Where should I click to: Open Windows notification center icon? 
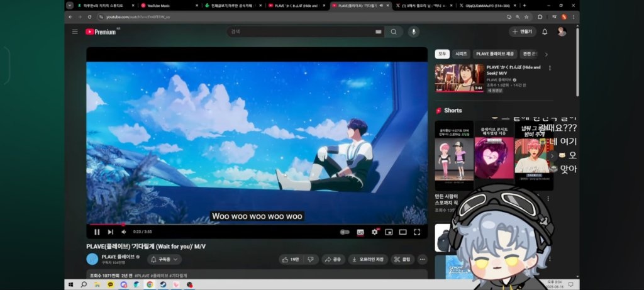click(570, 284)
